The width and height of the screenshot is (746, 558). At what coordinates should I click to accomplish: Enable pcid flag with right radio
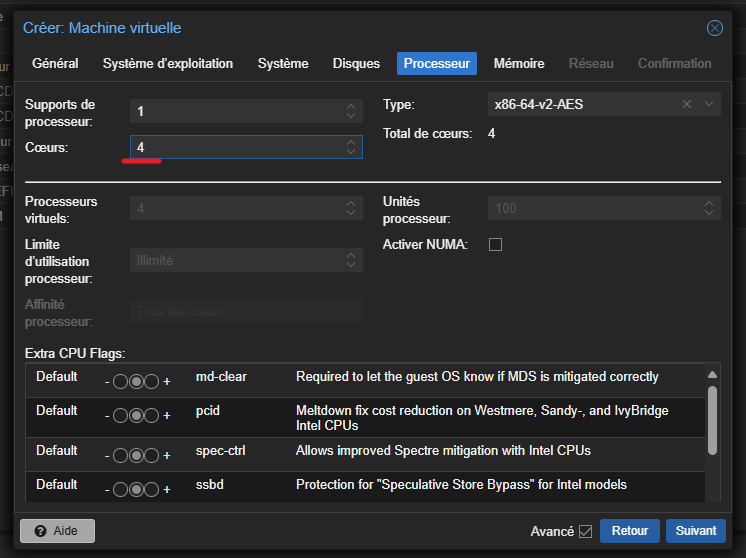(x=152, y=416)
